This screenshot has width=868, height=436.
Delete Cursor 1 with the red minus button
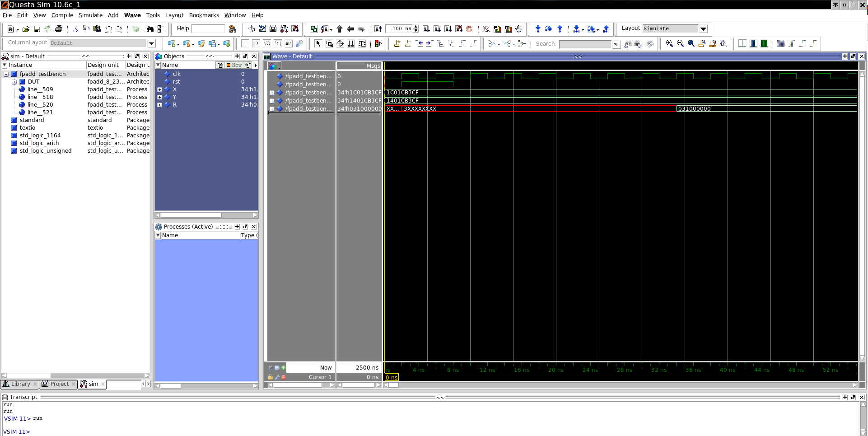(284, 377)
